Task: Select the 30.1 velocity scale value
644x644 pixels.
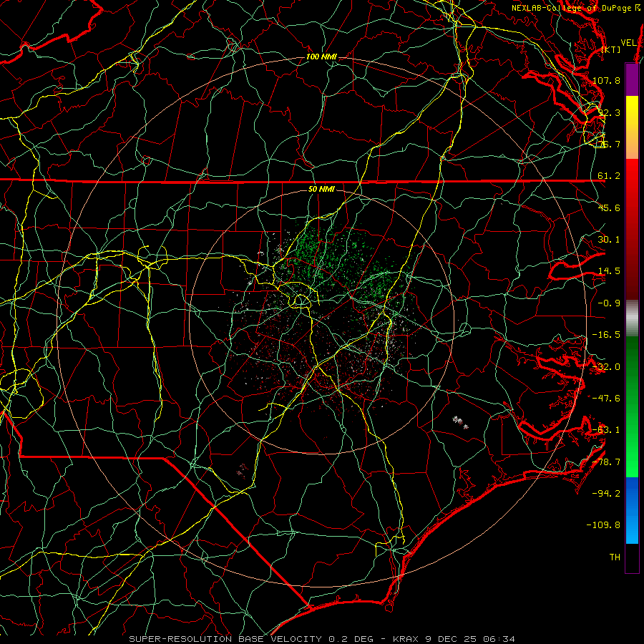Action: pos(609,240)
